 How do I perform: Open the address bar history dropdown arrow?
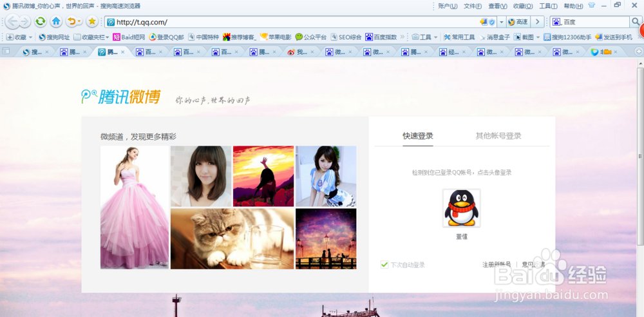coord(502,22)
